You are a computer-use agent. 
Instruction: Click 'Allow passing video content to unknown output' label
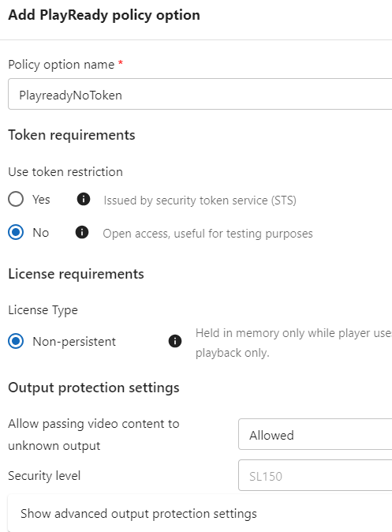pyautogui.click(x=94, y=435)
